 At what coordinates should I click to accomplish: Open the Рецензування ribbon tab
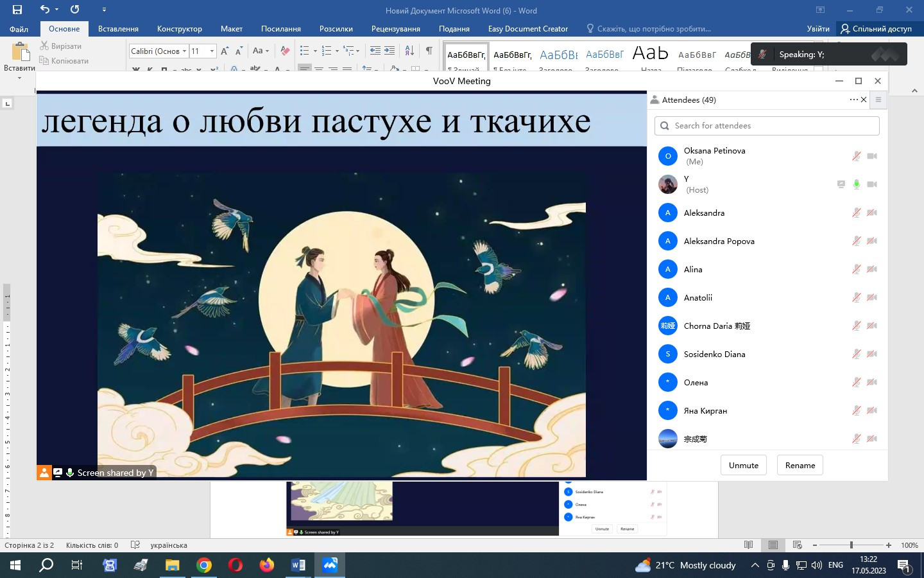coord(395,29)
